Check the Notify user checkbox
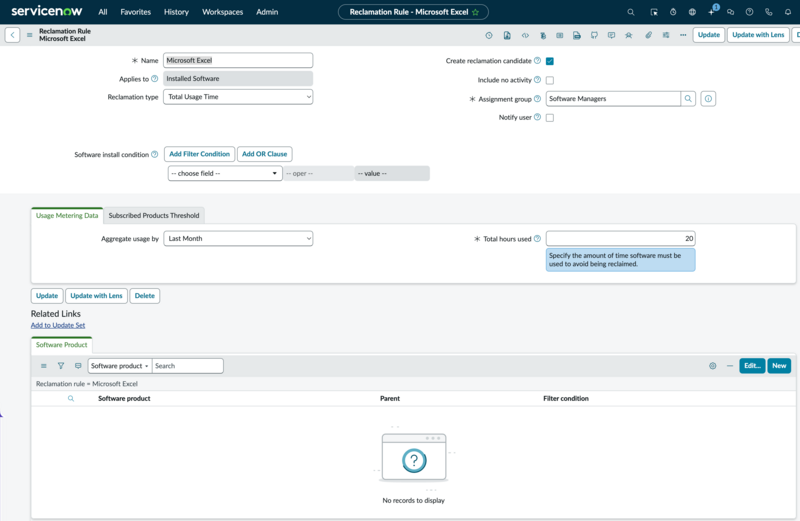 tap(549, 118)
